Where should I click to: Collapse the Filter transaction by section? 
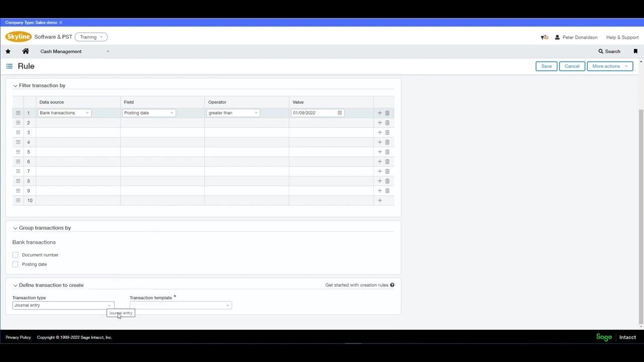(x=15, y=86)
